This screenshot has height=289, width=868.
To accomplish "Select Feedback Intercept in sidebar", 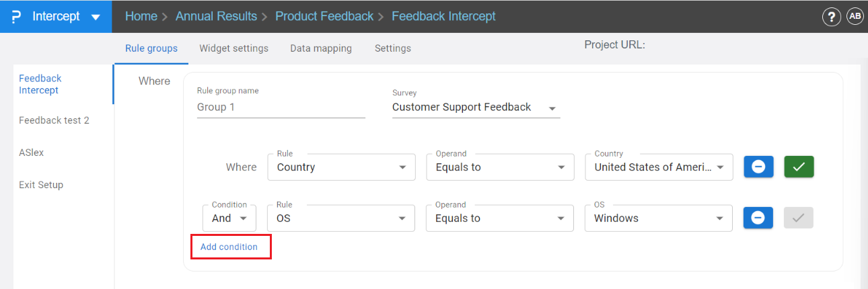I will pos(40,84).
